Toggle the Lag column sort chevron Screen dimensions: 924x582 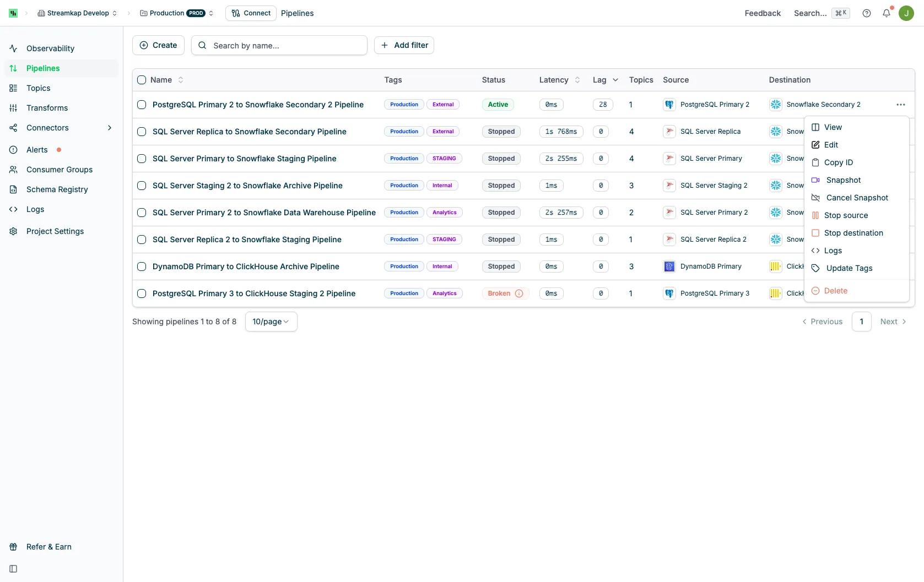pos(615,80)
